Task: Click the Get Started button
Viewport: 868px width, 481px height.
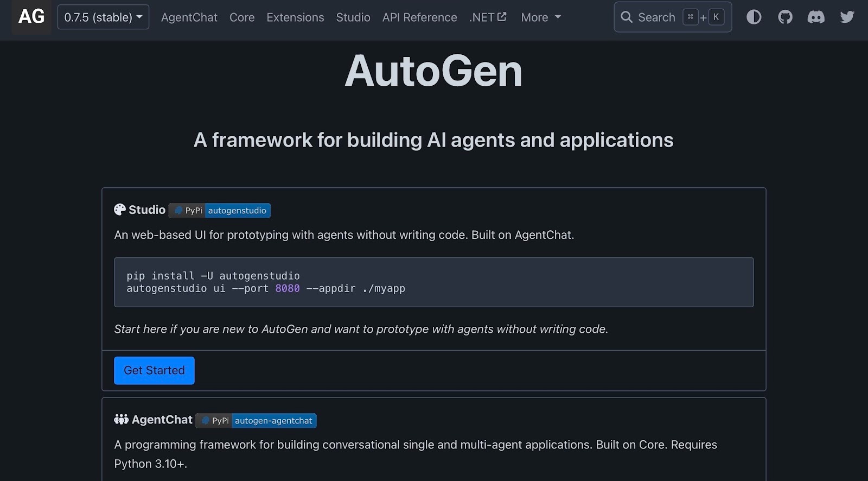Action: coord(154,370)
